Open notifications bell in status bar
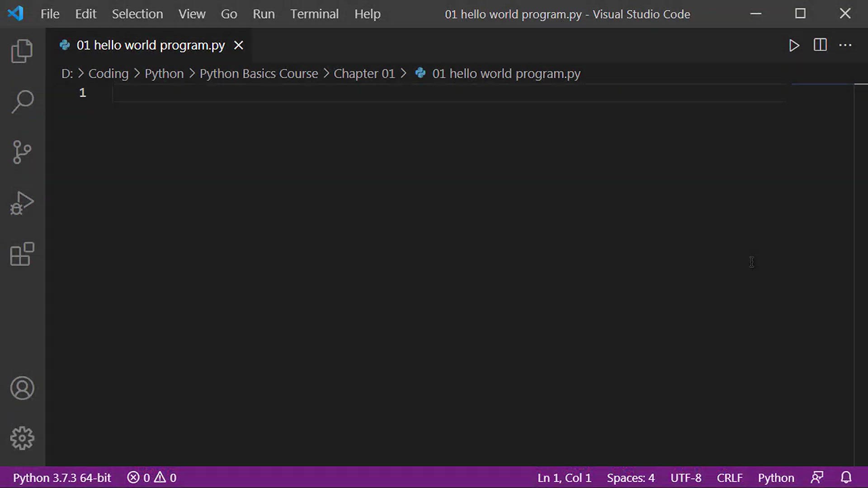 846,478
